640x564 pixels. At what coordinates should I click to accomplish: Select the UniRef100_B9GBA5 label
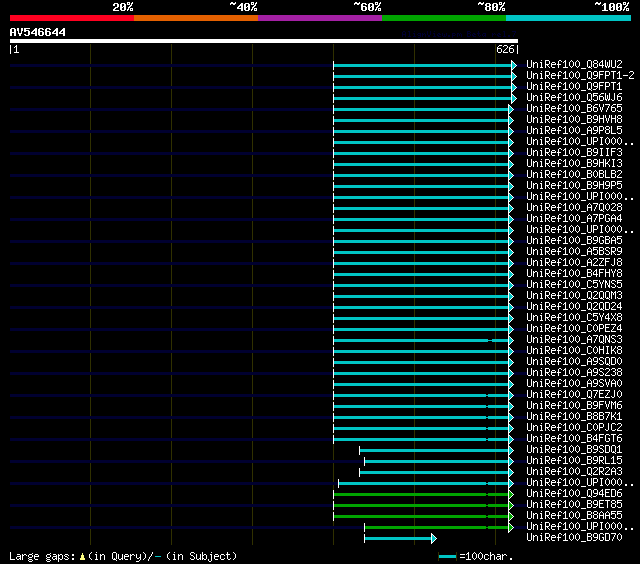(x=574, y=241)
